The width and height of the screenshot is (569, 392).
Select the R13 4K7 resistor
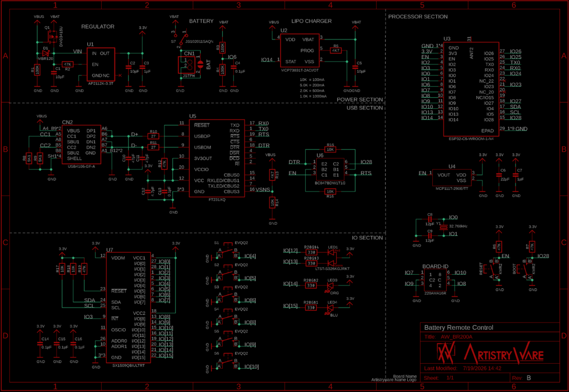pyautogui.click(x=272, y=175)
